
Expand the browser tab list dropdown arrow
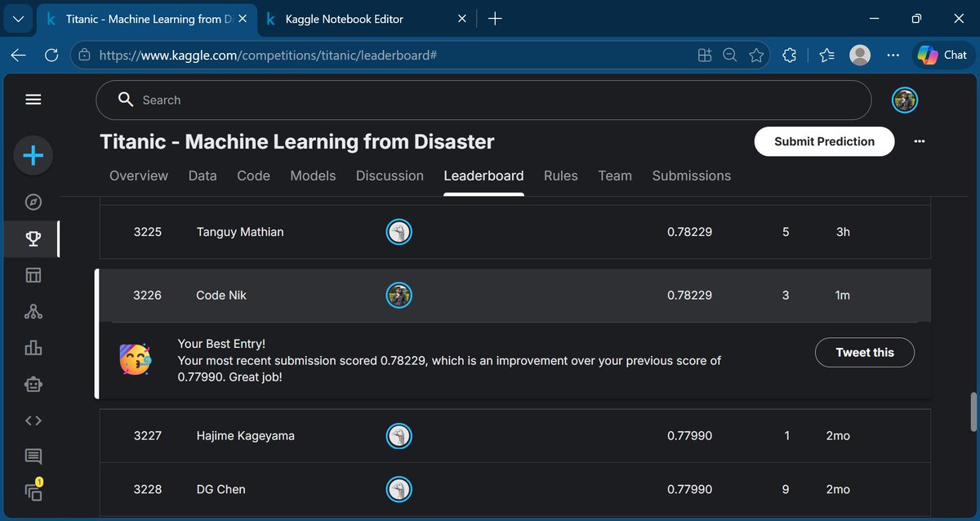point(19,18)
